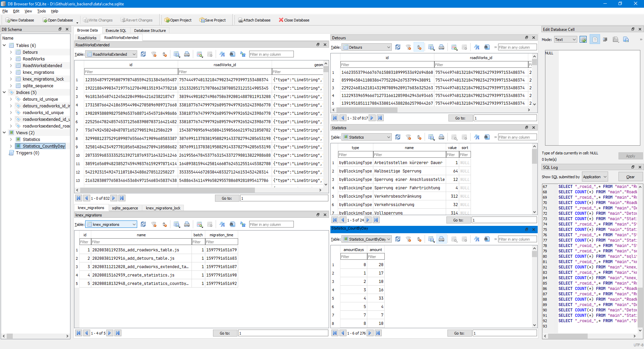The height and width of the screenshot is (349, 644).
Task: Enable text mode in Edit Database Cell
Action: (x=595, y=39)
